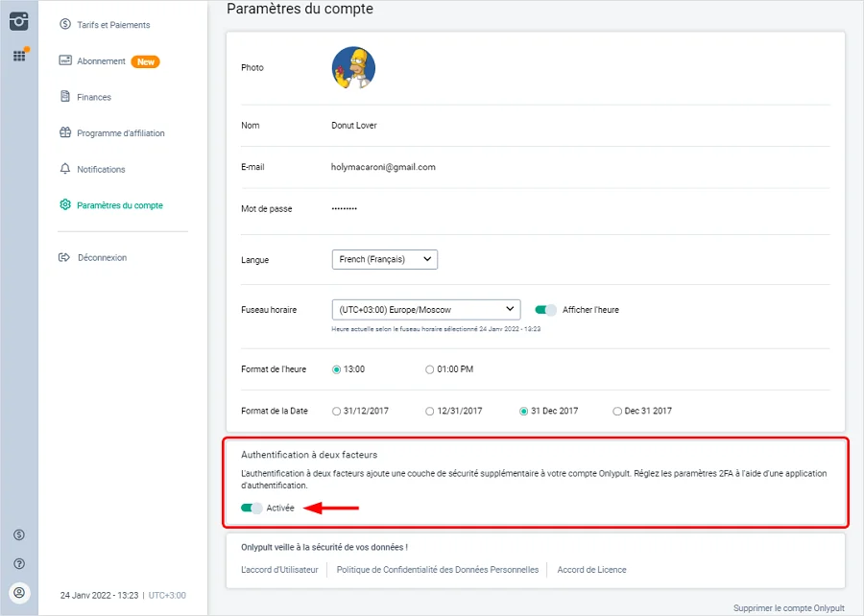
Task: Open Politique de Confidentialité des Données Personnelles
Action: tap(438, 570)
